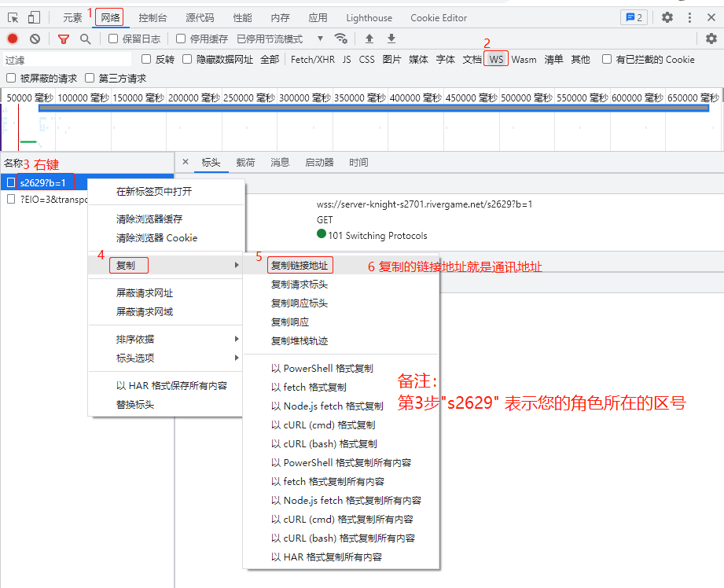
Task: Choose 复制链接地址 in the copy submenu
Action: [300, 265]
